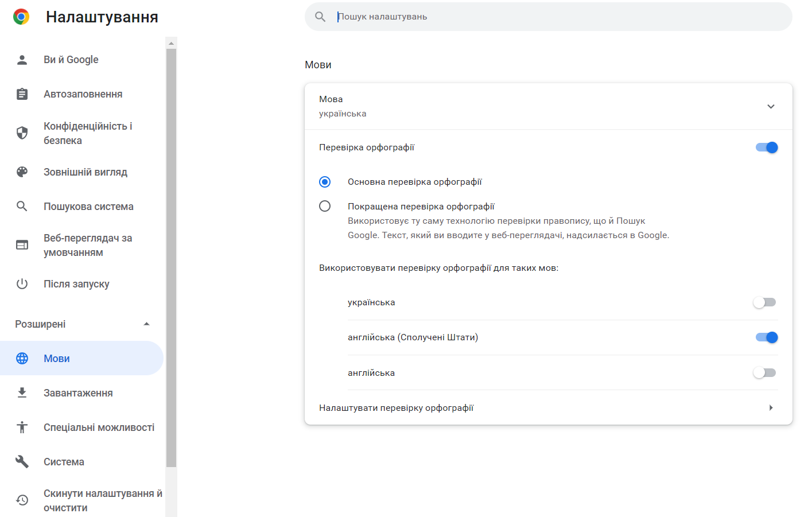Open Зовнішній вигляд settings
Image resolution: width=812 pixels, height=517 pixels.
81,172
